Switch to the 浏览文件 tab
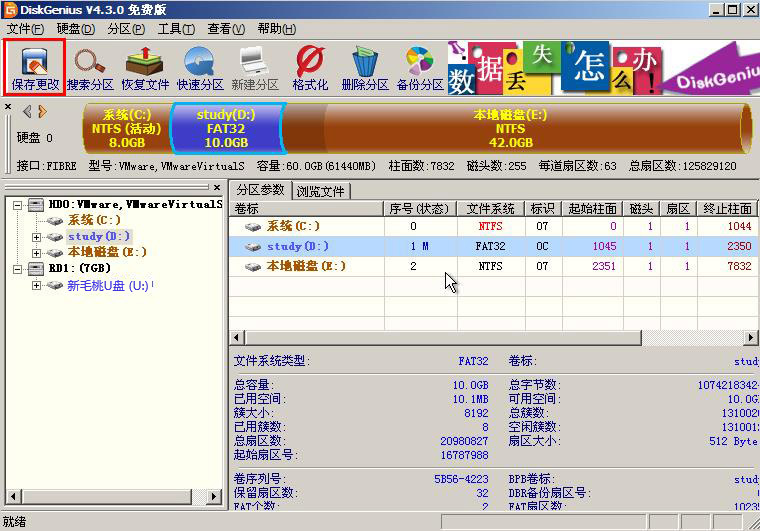 [x=320, y=191]
